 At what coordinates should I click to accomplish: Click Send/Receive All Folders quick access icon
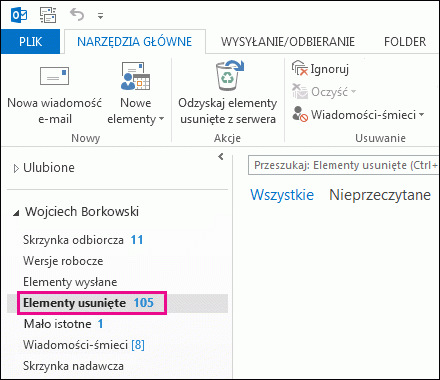48,15
